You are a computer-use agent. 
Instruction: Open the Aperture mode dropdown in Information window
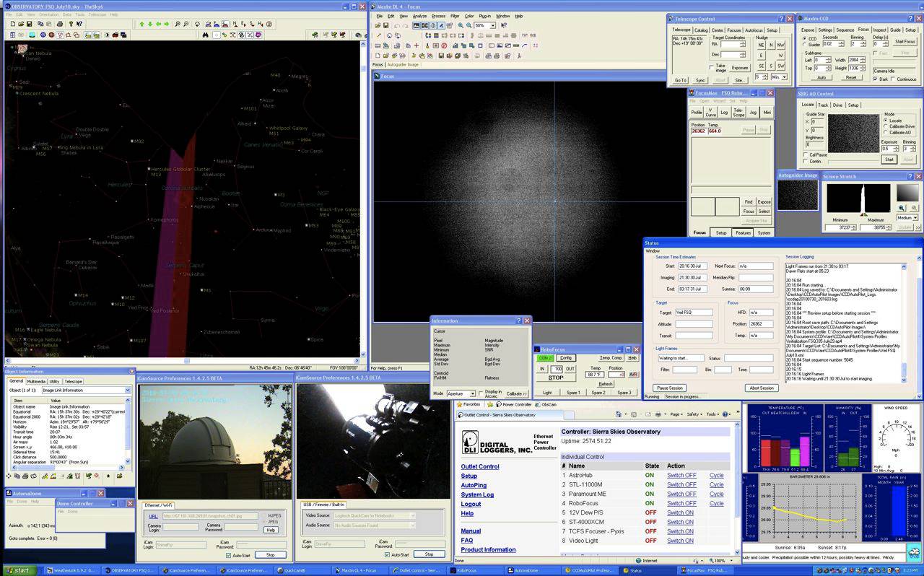473,393
